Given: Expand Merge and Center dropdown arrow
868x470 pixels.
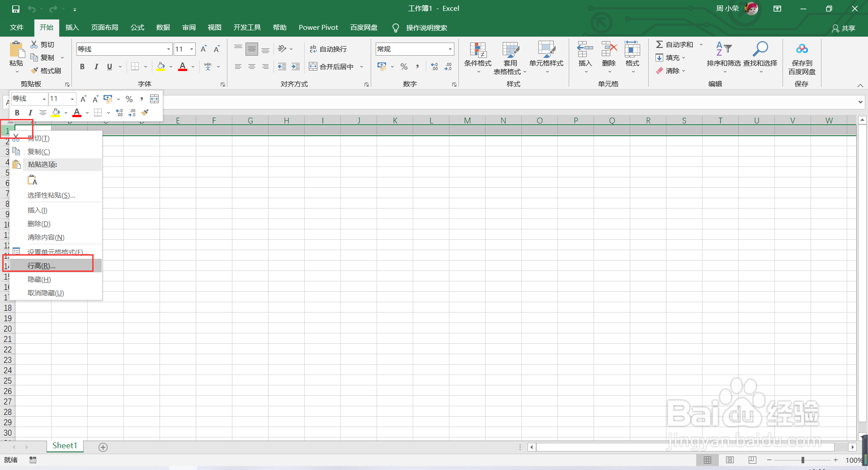Looking at the screenshot, I should click(362, 66).
